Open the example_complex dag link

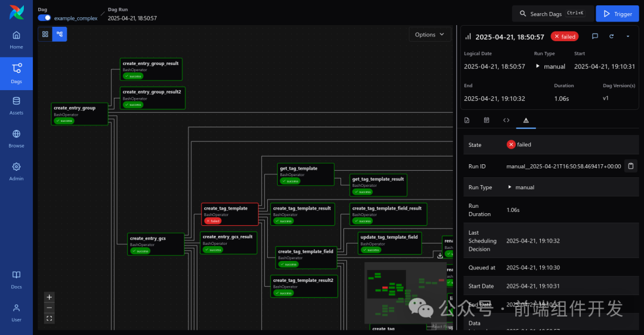(x=76, y=18)
